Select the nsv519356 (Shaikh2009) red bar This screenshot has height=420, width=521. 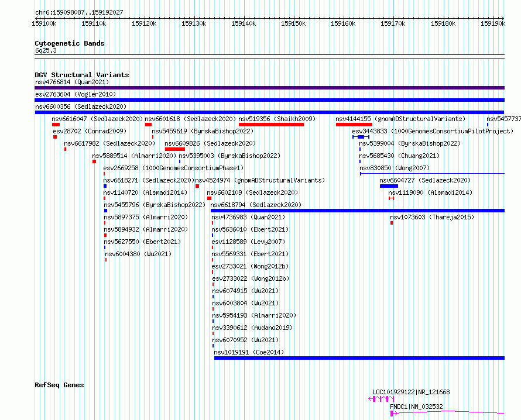[271, 125]
